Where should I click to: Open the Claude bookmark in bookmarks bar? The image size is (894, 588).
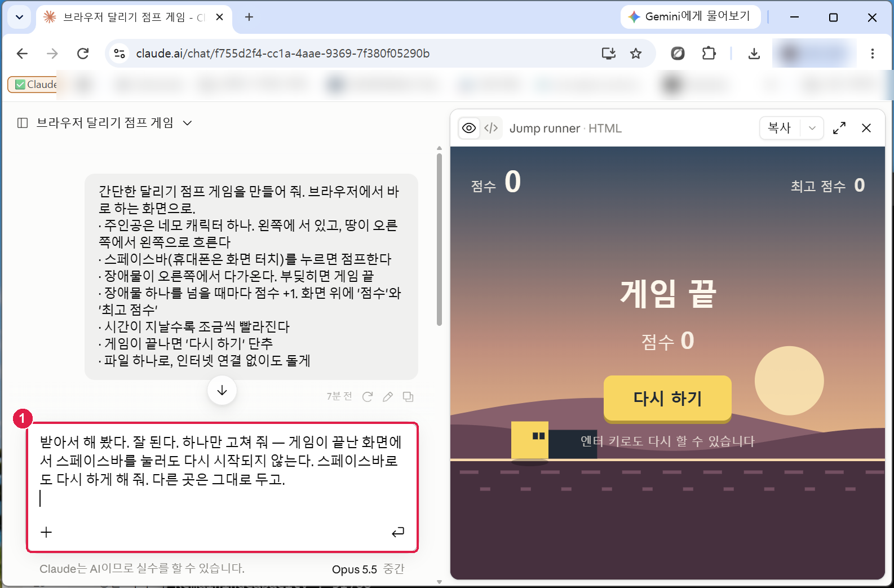pyautogui.click(x=34, y=85)
